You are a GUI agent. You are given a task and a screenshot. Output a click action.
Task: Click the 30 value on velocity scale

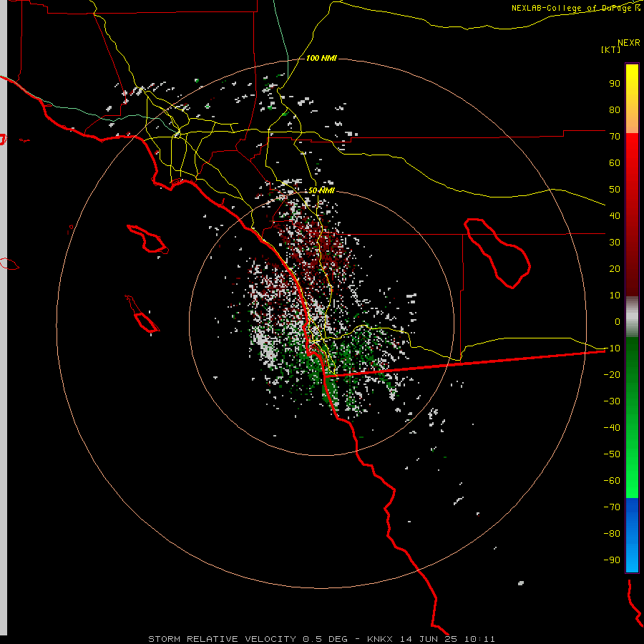coord(615,243)
